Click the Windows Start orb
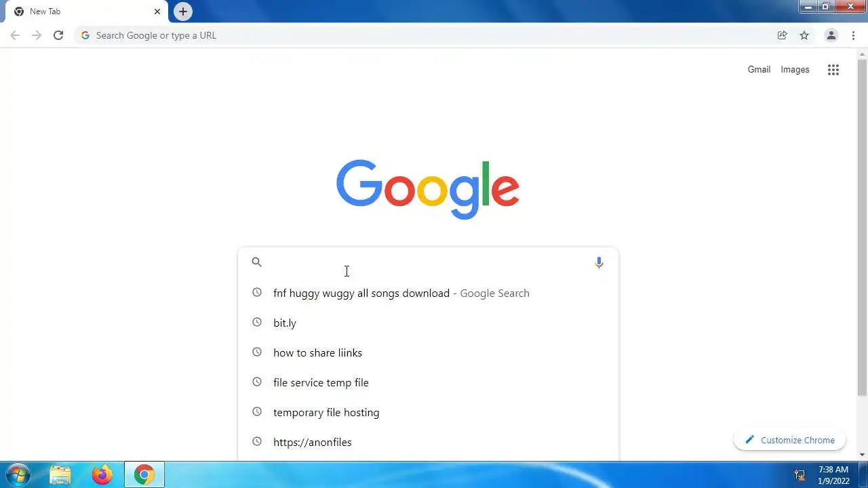This screenshot has width=868, height=488. pos(17,474)
